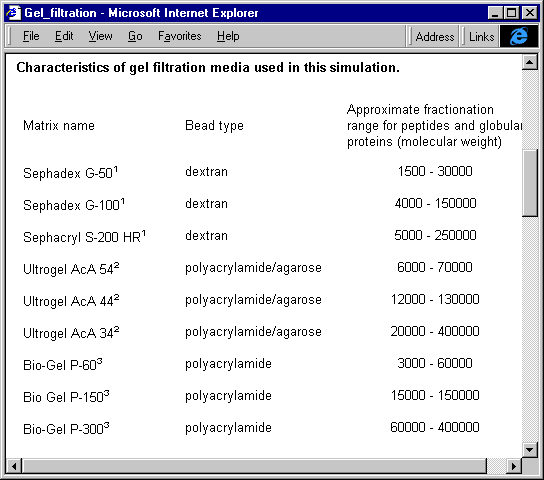The height and width of the screenshot is (480, 544).
Task: Click the horizontal scrollbar left arrow
Action: [x=14, y=466]
